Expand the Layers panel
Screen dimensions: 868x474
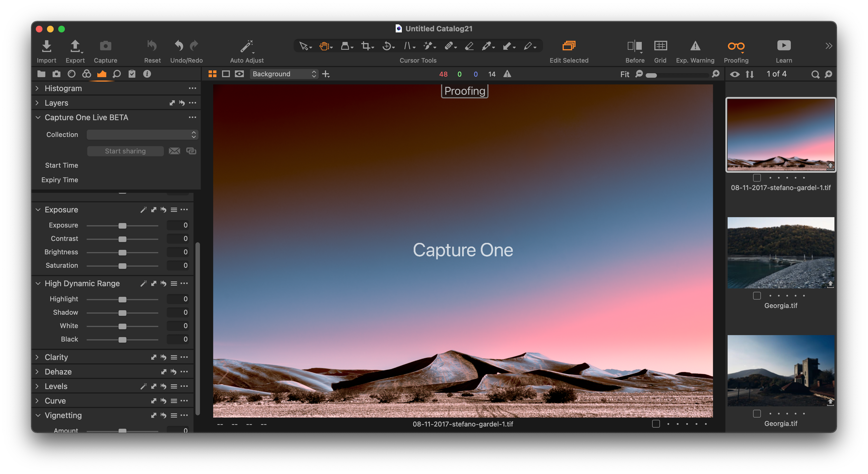coord(37,103)
